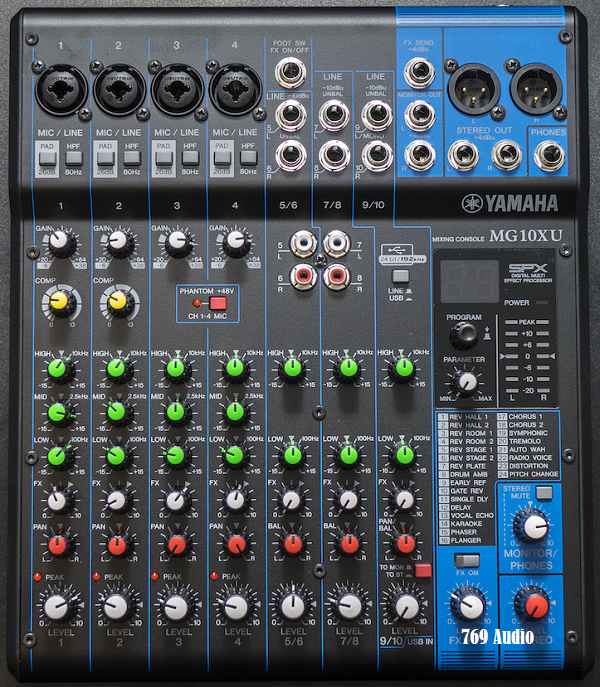Screen dimensions: 600x687
Task: Toggle the channel 4 PAD switch
Action: (x=222, y=159)
